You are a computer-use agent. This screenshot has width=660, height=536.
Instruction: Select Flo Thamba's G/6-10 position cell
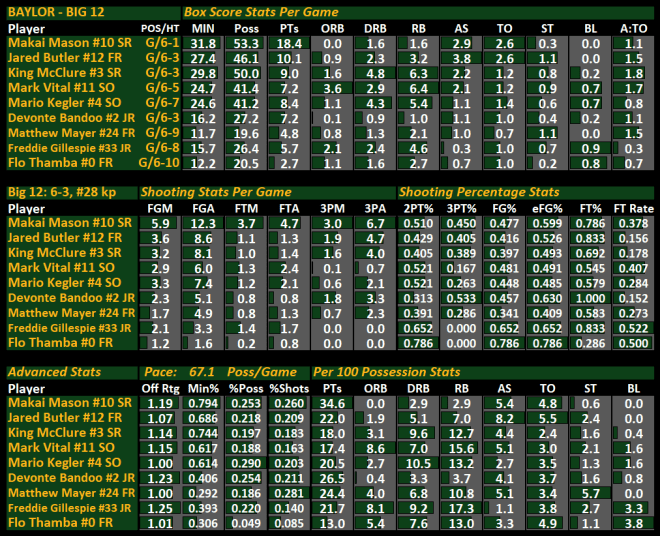pos(160,163)
